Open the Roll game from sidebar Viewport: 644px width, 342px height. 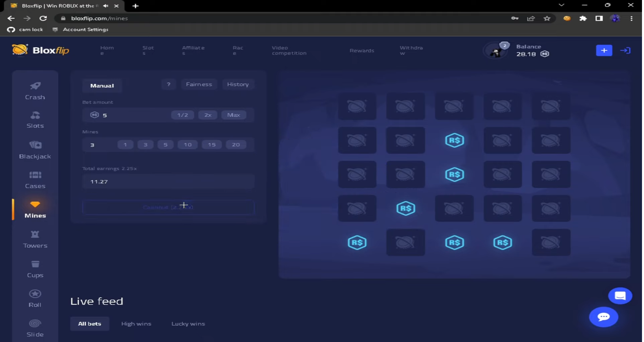35,298
